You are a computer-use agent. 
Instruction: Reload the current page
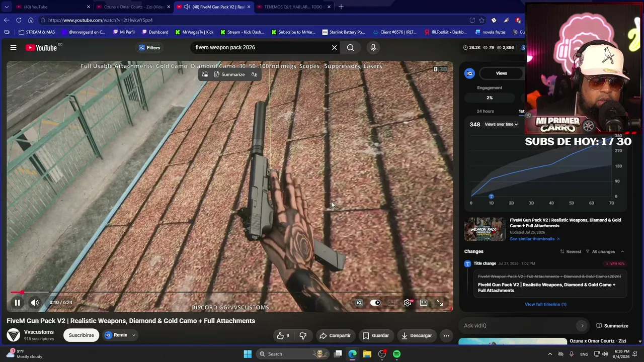[x=19, y=20]
